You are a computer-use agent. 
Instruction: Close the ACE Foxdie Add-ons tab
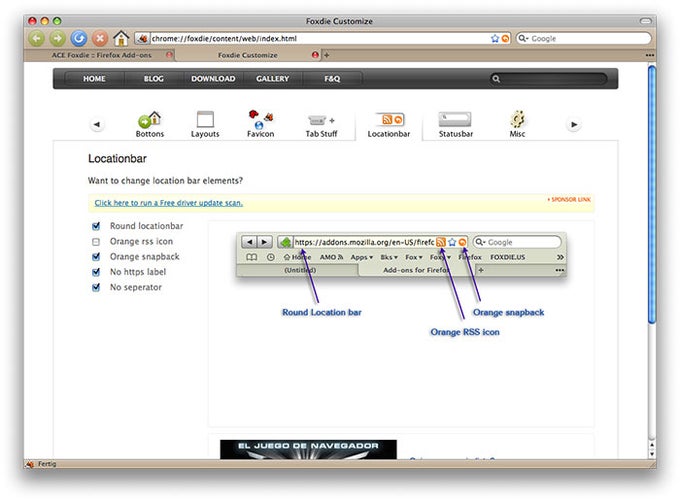pos(169,55)
